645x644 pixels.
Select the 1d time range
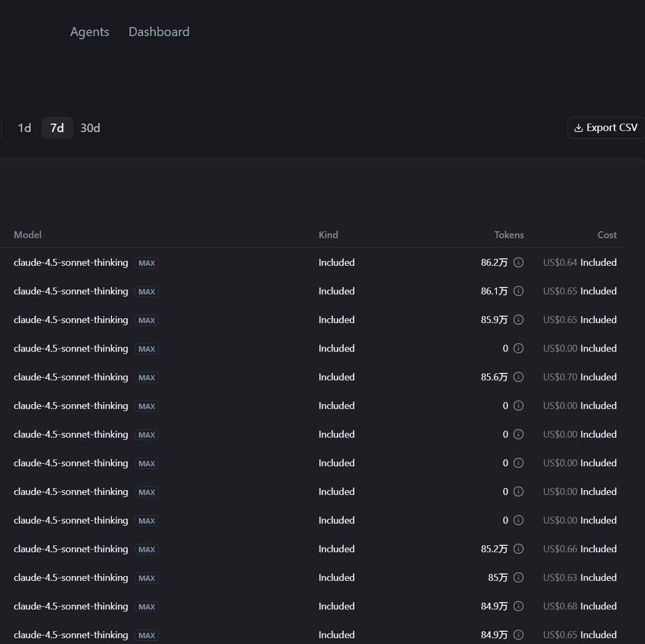coord(24,128)
